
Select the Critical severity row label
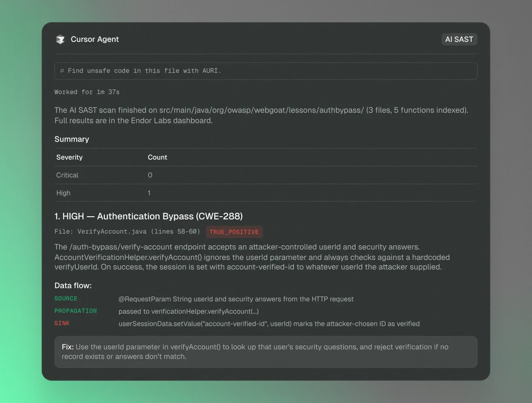(67, 175)
